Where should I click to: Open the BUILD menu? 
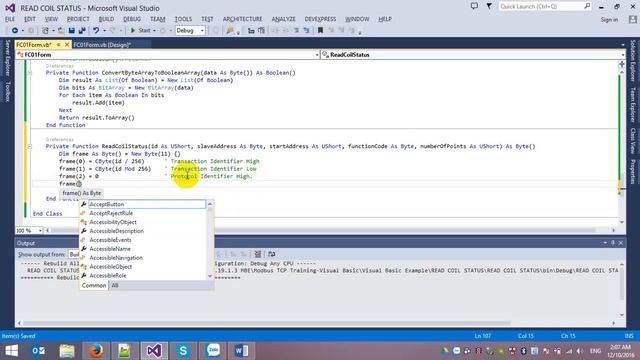(x=107, y=19)
